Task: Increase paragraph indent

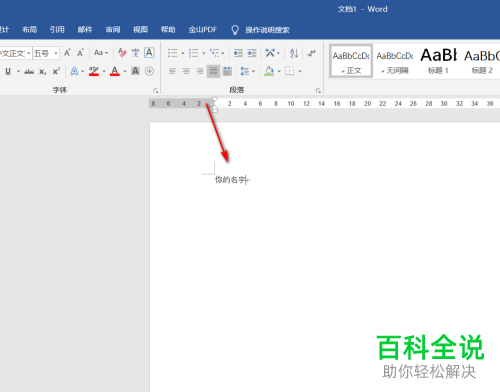Action: [252, 53]
